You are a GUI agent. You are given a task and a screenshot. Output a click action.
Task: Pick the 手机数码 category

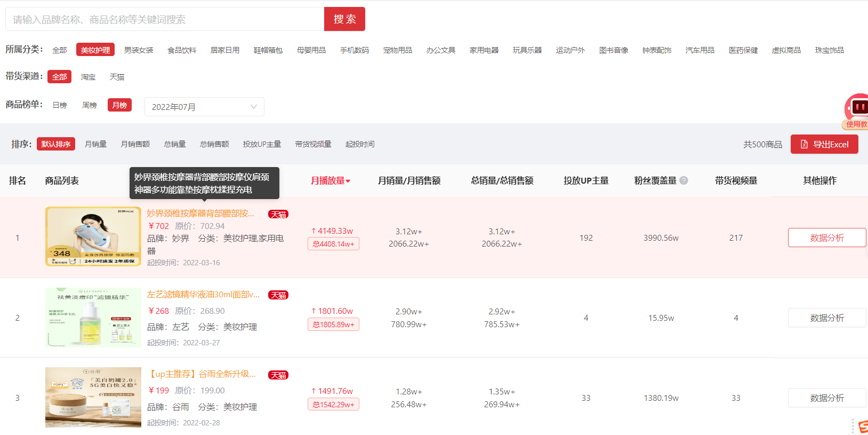pos(355,50)
